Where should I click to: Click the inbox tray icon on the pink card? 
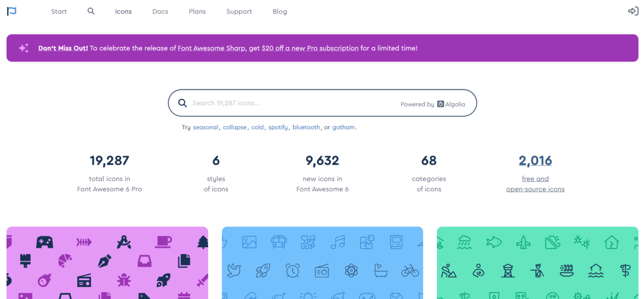(x=144, y=261)
